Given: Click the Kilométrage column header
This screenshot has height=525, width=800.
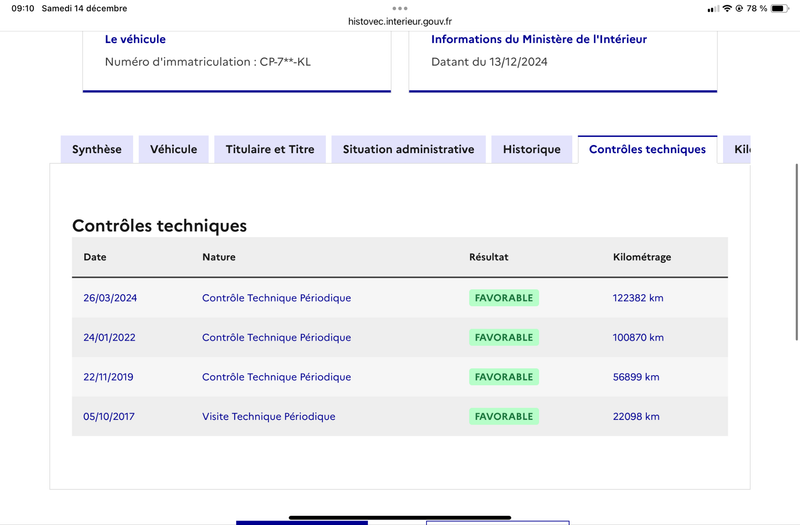Looking at the screenshot, I should (642, 257).
